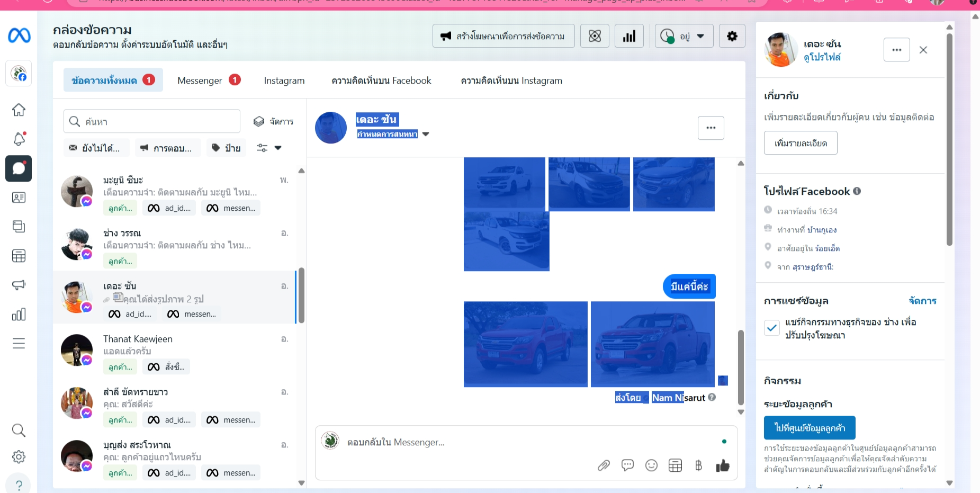
Task: Open notifications bell in sidebar
Action: (x=19, y=139)
